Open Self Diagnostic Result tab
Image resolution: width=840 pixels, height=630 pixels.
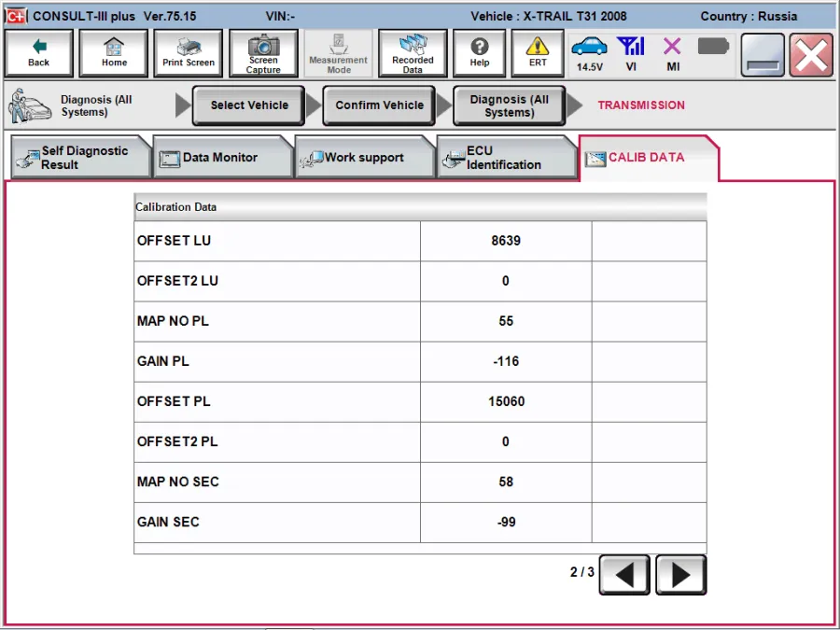tap(80, 158)
